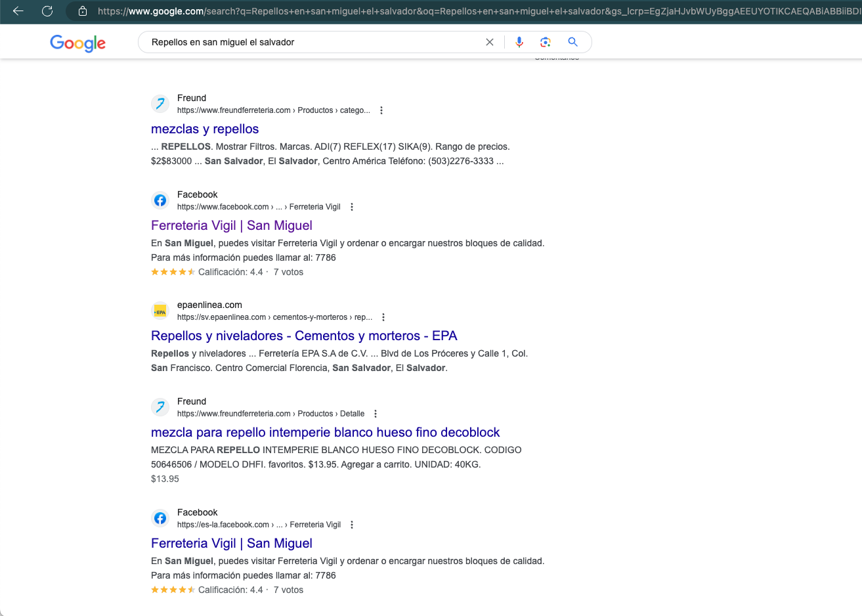Select the browser address bar URL
The width and height of the screenshot is (862, 616).
coord(478,11)
